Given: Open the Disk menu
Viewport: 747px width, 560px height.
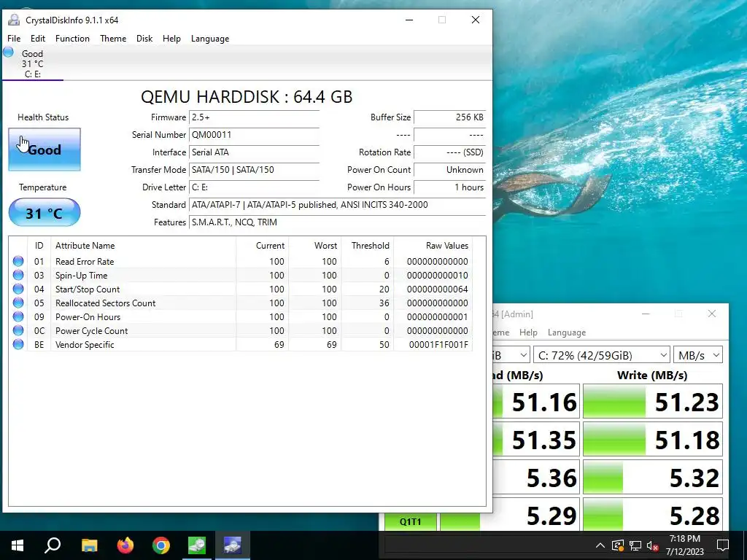Looking at the screenshot, I should coord(144,39).
